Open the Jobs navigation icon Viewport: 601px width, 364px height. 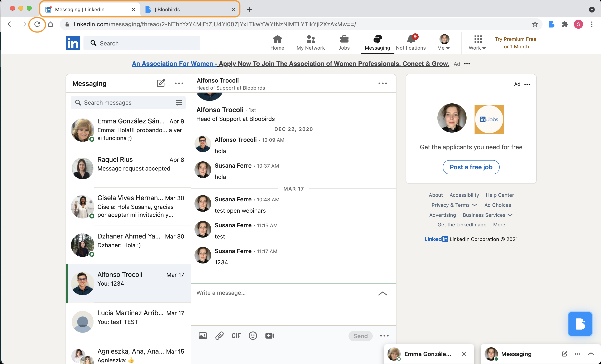pos(344,43)
